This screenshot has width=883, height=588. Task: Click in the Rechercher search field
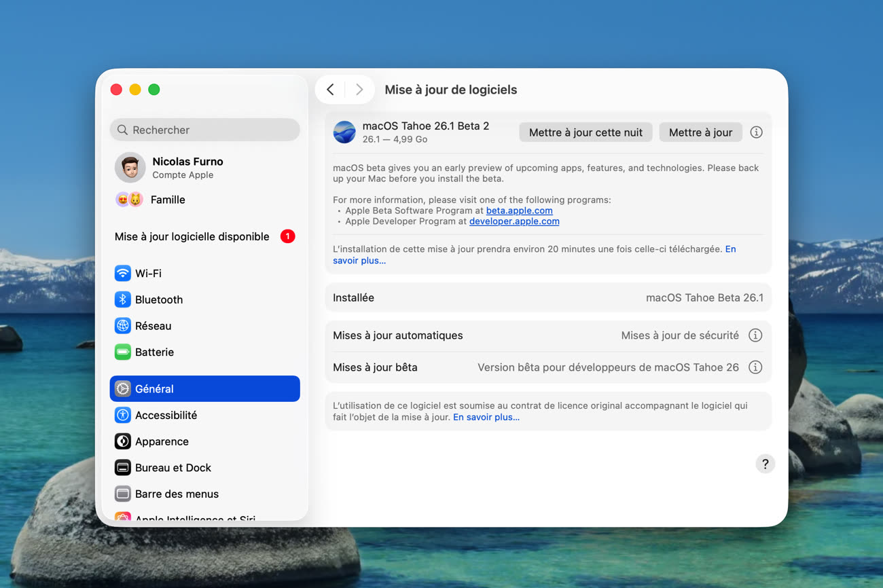tap(211, 130)
